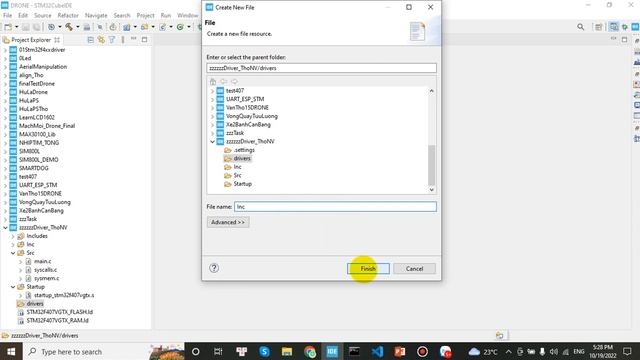640x360 pixels.
Task: Expand VongQuayTuuLuong in the dialog tree
Action: pyautogui.click(x=213, y=116)
